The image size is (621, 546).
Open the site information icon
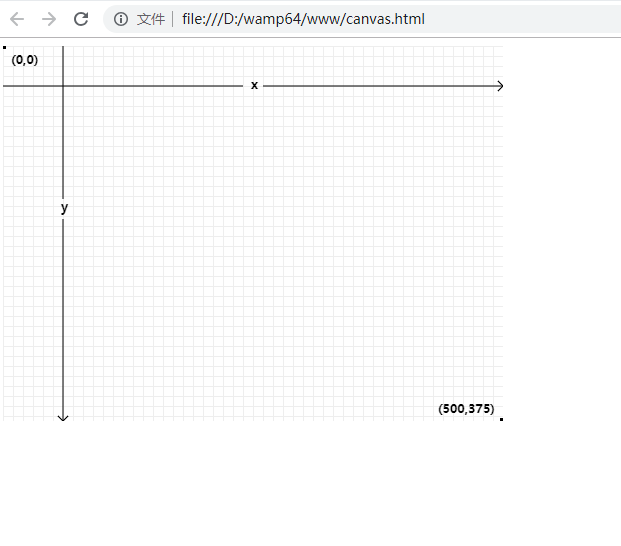[121, 19]
